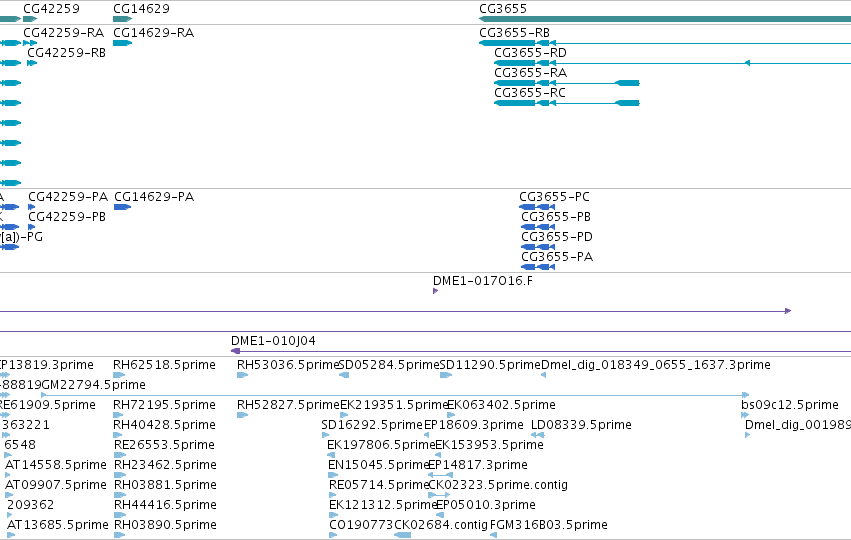Click the CG14629 gene arrow glyph
Image resolution: width=851 pixels, height=540 pixels.
tap(122, 19)
